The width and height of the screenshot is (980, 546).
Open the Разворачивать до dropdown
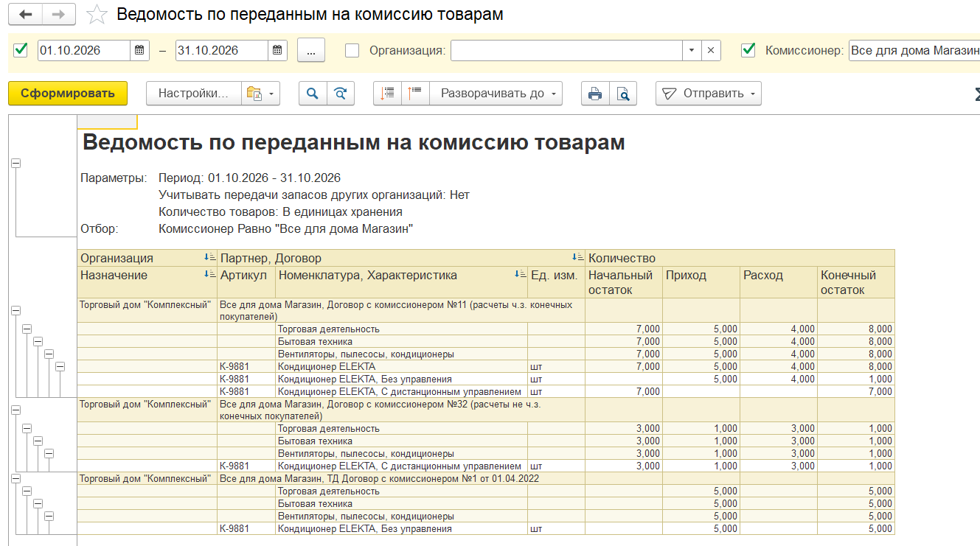tap(496, 94)
